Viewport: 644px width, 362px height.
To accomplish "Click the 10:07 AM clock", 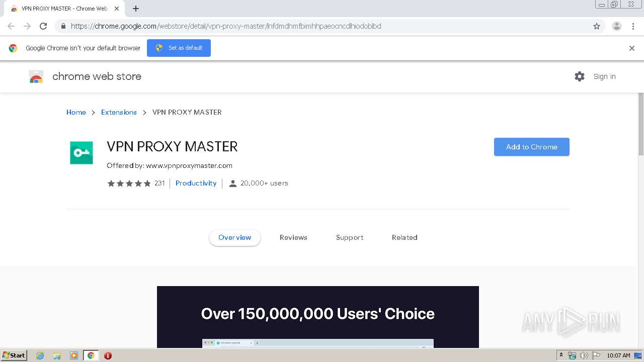I will tap(618, 355).
